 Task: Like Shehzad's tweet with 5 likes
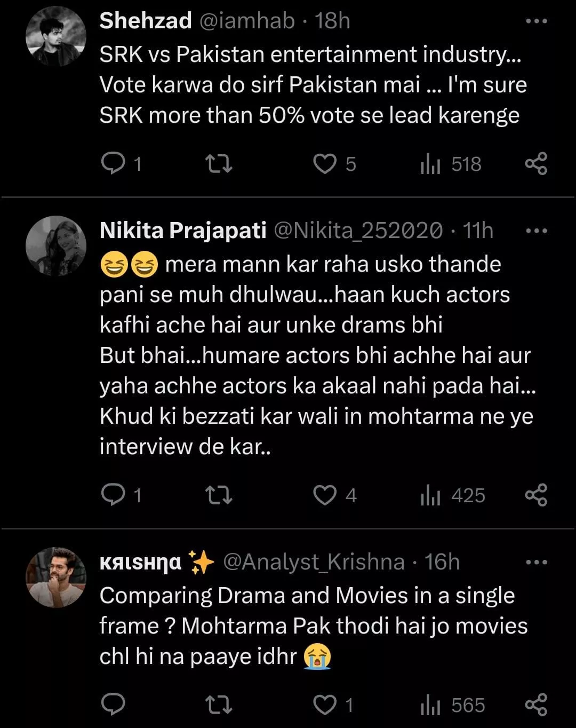(324, 164)
